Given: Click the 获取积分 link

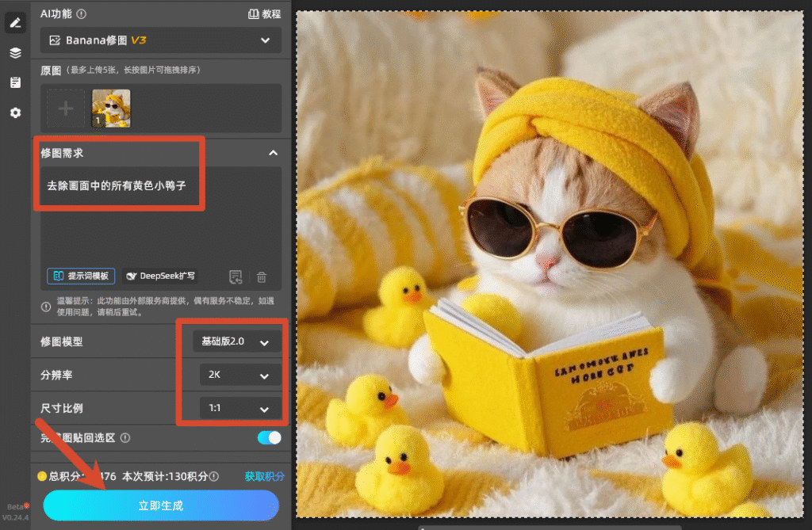Looking at the screenshot, I should 264,476.
